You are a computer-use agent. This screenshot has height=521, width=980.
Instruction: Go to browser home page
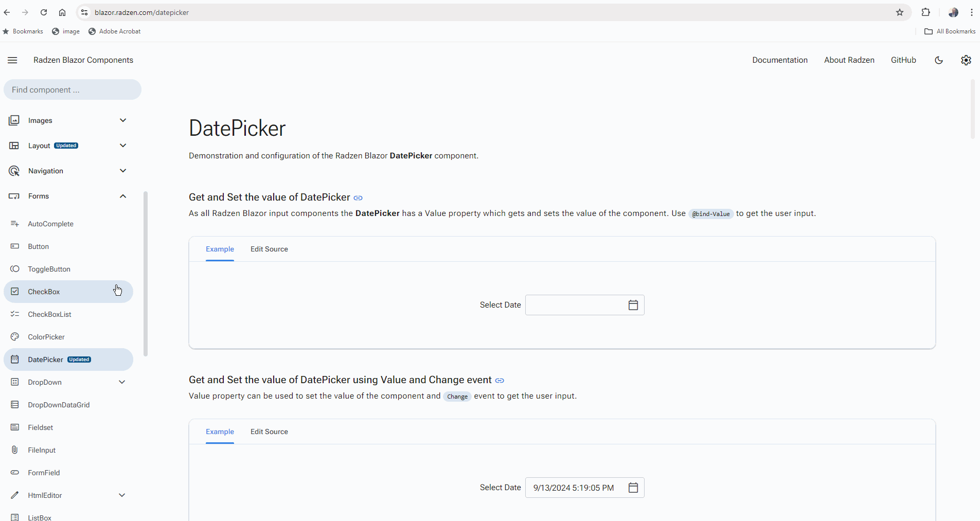(x=62, y=12)
